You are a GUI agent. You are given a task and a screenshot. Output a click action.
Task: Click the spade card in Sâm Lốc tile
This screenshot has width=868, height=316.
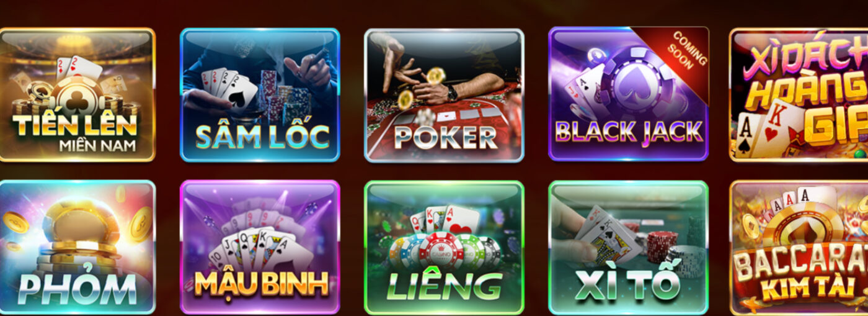[x=242, y=94]
